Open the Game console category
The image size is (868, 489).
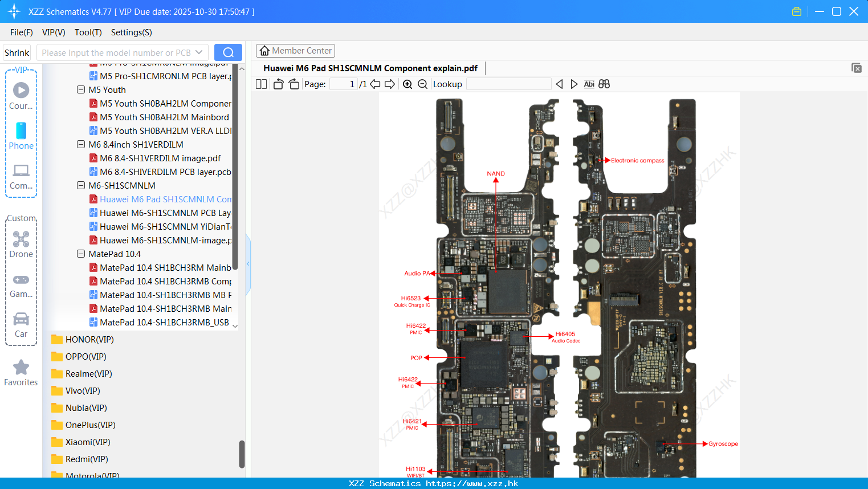coord(21,286)
